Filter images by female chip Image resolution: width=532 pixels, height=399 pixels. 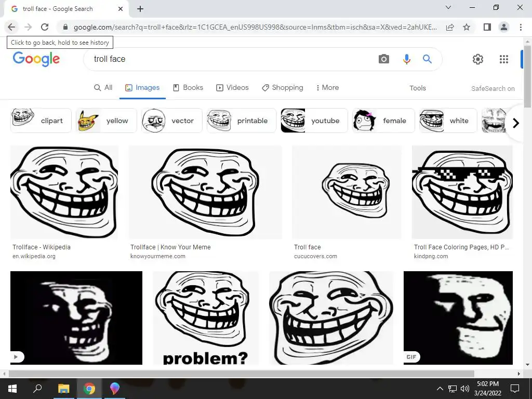pos(383,121)
